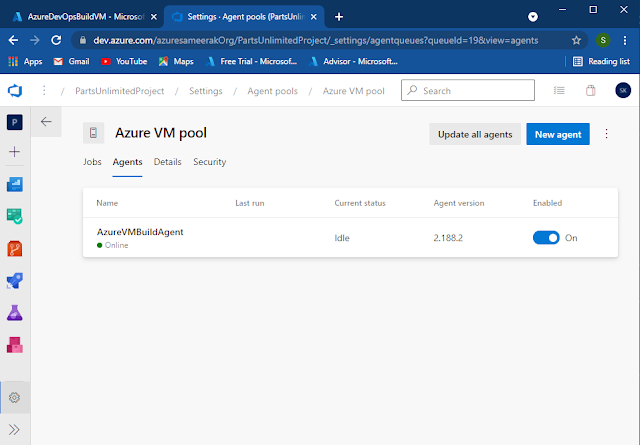Click the Idle status cell
This screenshot has width=640, height=445.
coord(342,238)
